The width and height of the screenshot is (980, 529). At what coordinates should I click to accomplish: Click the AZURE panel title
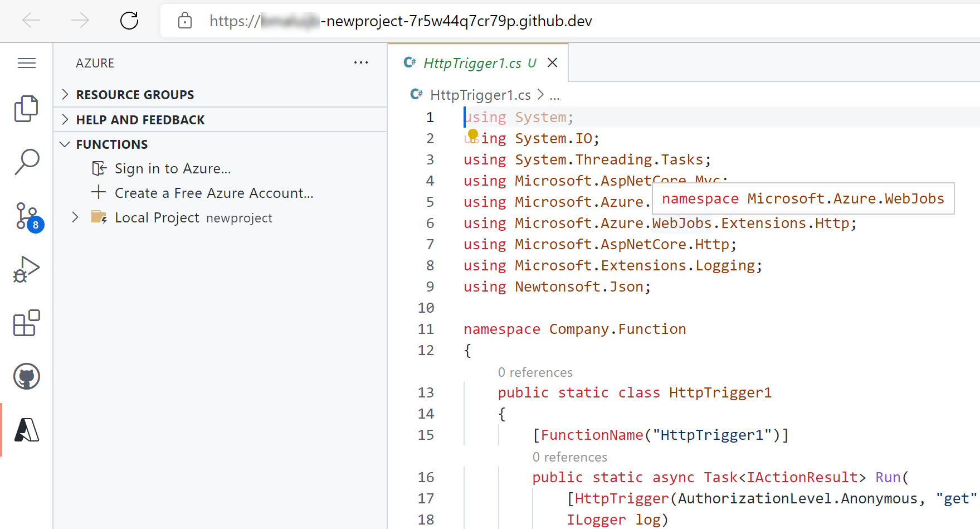coord(95,63)
